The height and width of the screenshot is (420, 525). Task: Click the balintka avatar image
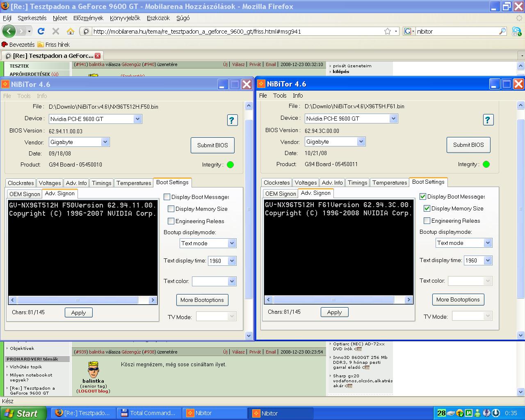pyautogui.click(x=94, y=369)
